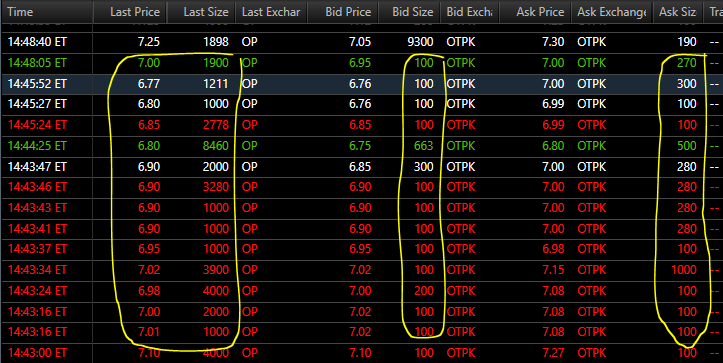Click bid size 300 at 14:43:47

click(424, 167)
